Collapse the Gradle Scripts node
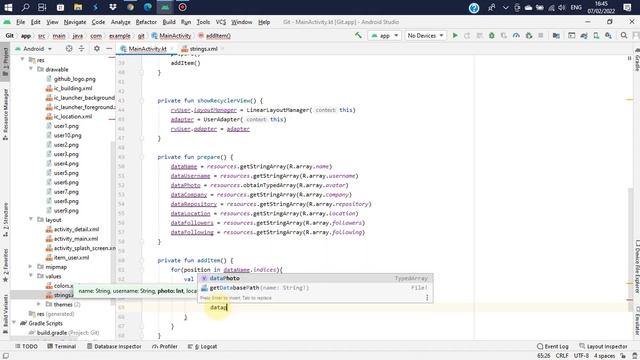Viewport: 640px width, 360px height. (15, 323)
